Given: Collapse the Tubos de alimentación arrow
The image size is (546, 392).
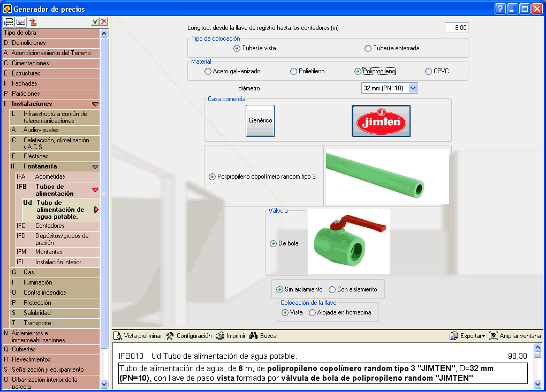Looking at the screenshot, I should (95, 190).
